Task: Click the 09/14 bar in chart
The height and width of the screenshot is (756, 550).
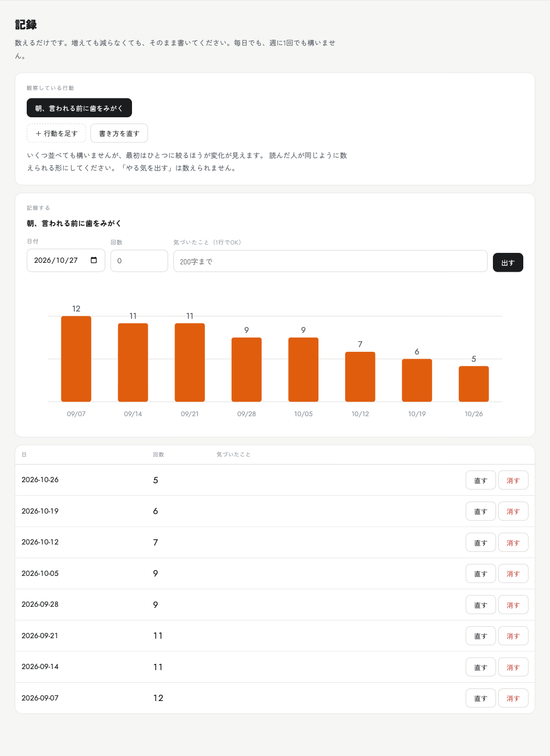Action: [x=133, y=362]
